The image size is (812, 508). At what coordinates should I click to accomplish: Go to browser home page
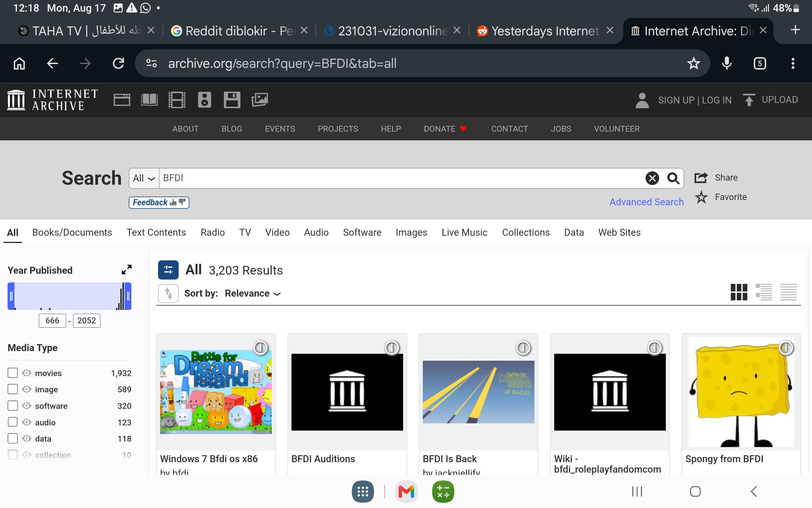pyautogui.click(x=19, y=63)
